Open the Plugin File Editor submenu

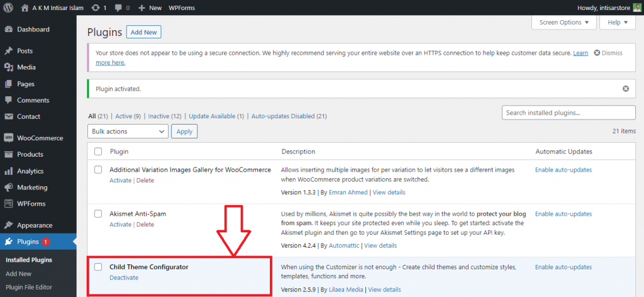click(29, 287)
